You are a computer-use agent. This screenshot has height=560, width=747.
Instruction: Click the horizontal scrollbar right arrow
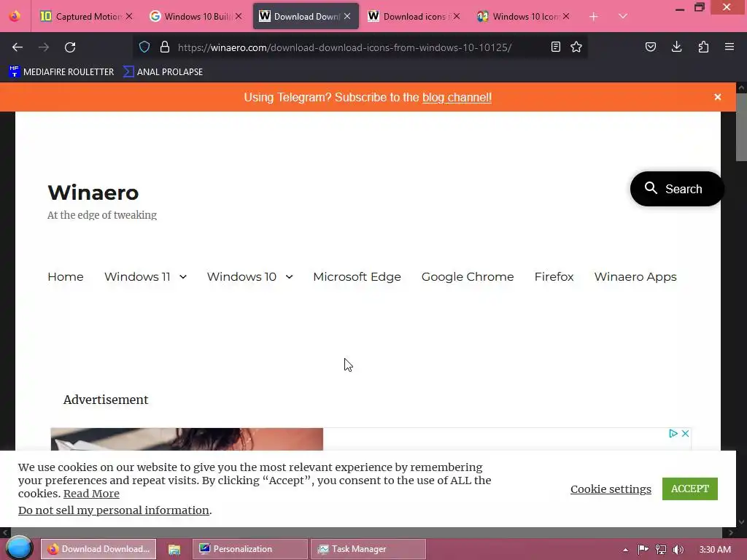click(731, 532)
